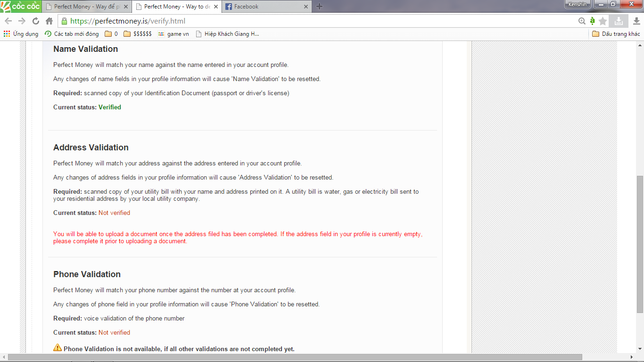
Task: Click 'Perfect Money will match your address' line
Action: (177, 164)
